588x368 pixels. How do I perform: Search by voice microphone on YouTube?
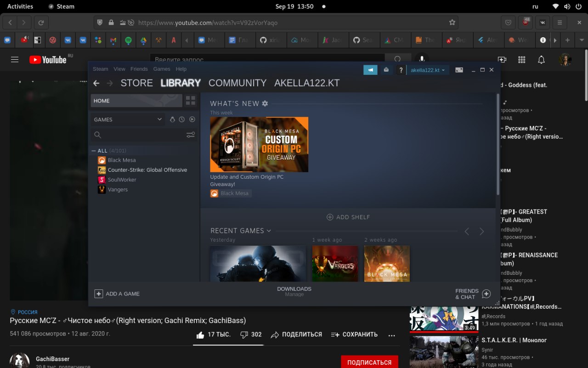click(422, 58)
